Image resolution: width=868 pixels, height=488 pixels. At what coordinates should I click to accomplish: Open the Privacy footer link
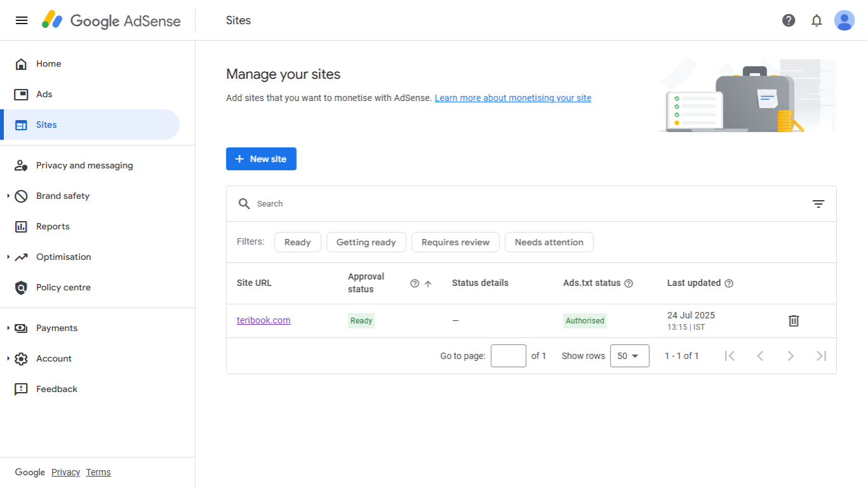tap(65, 472)
